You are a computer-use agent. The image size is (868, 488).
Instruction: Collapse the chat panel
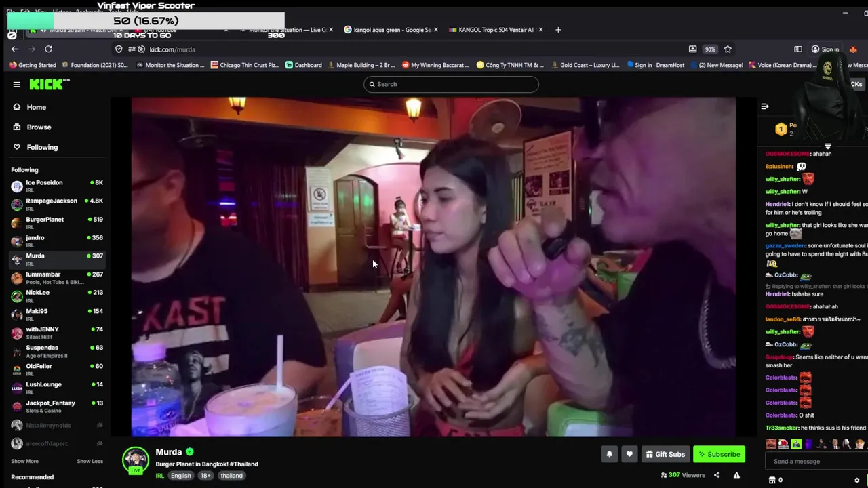click(x=764, y=106)
